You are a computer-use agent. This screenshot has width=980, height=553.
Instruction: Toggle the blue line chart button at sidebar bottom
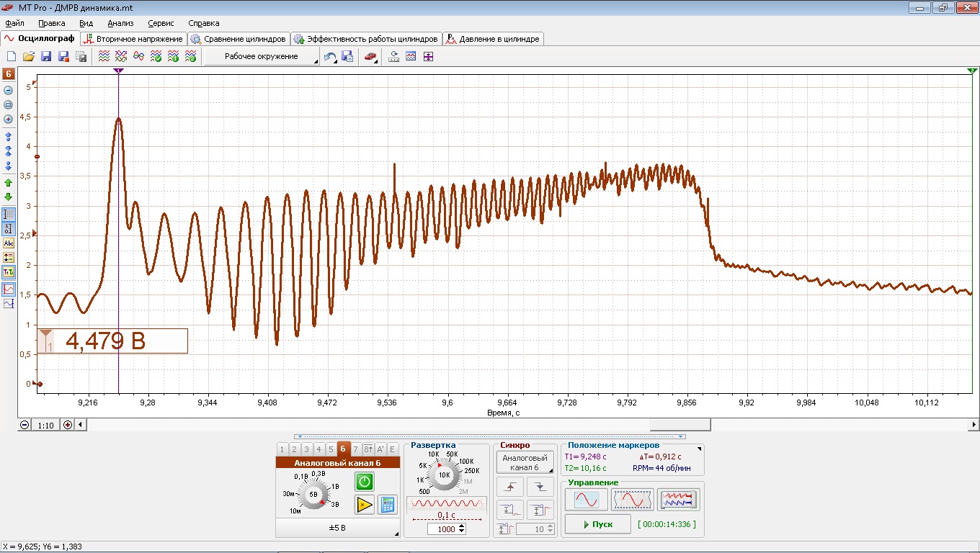point(9,304)
